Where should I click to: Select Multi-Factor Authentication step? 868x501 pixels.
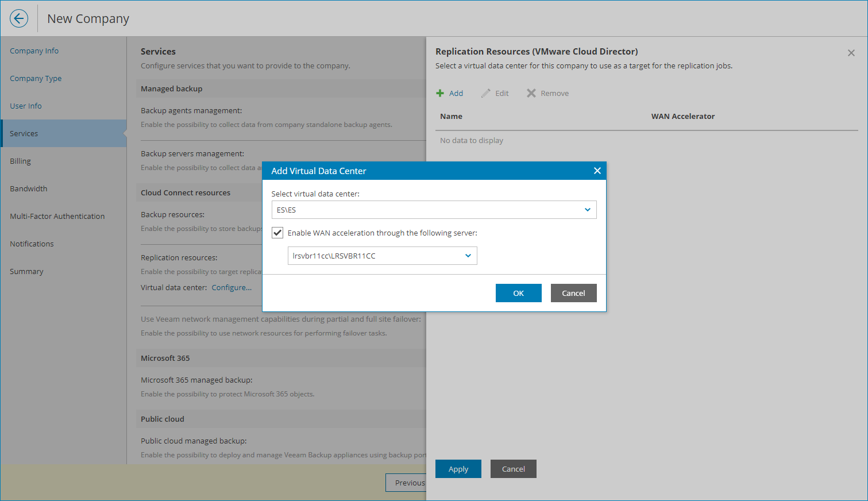tap(57, 216)
